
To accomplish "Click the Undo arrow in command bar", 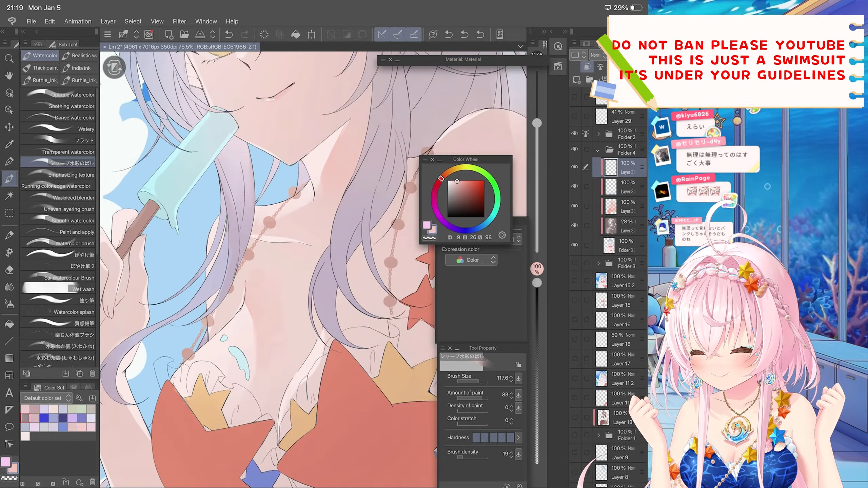I will click(x=229, y=34).
